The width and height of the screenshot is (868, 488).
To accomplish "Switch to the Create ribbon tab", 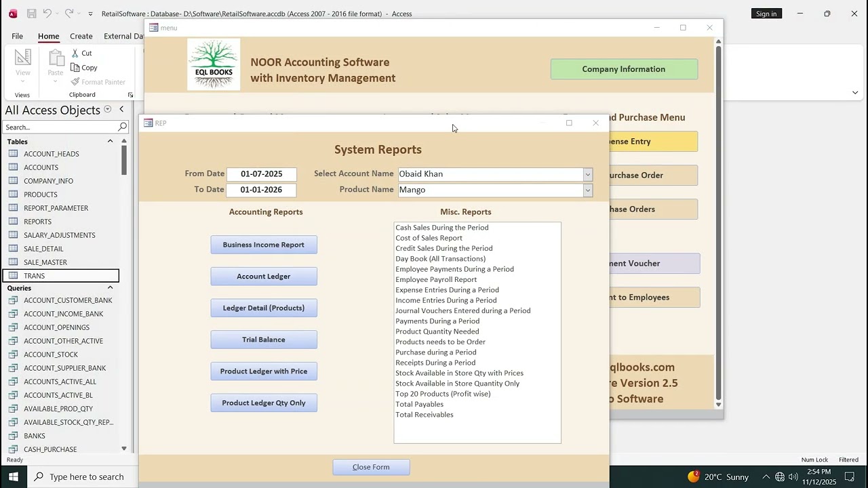I will pyautogui.click(x=81, y=36).
